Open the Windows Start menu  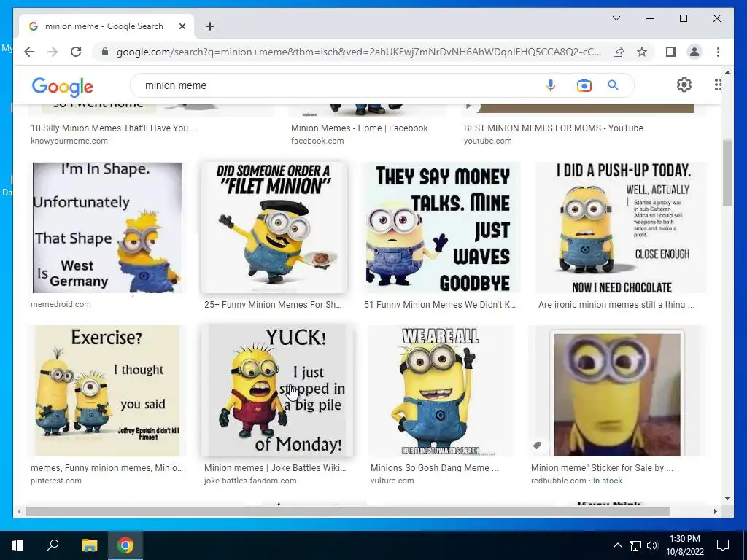click(x=18, y=545)
